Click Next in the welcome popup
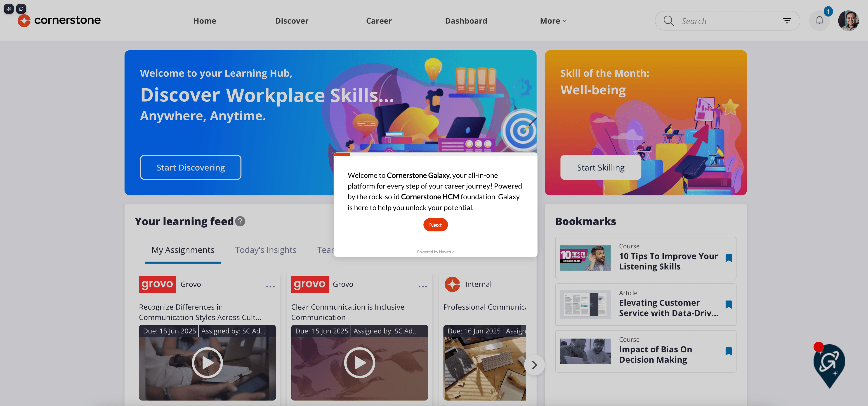Image resolution: width=868 pixels, height=406 pixels. pos(435,225)
